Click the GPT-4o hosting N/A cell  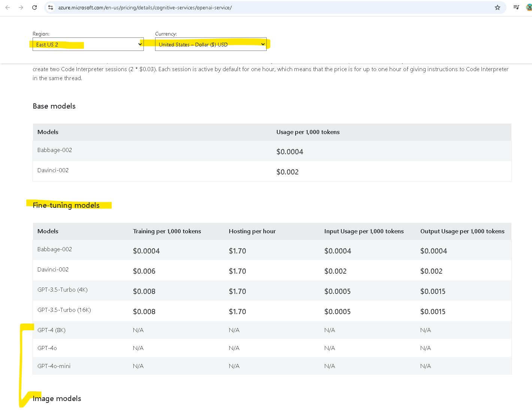click(x=234, y=348)
